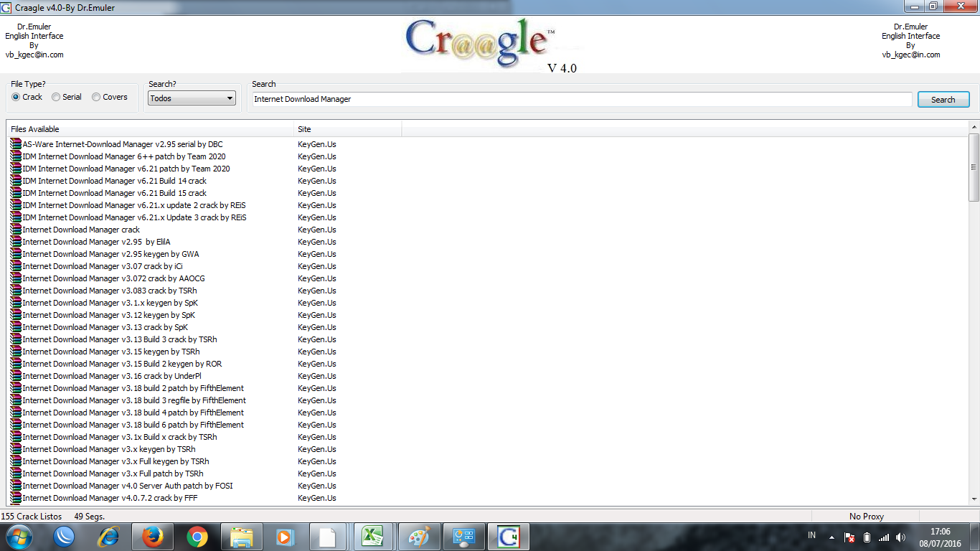Image resolution: width=980 pixels, height=551 pixels.
Task: Open the Windows Start menu orb
Action: 19,537
